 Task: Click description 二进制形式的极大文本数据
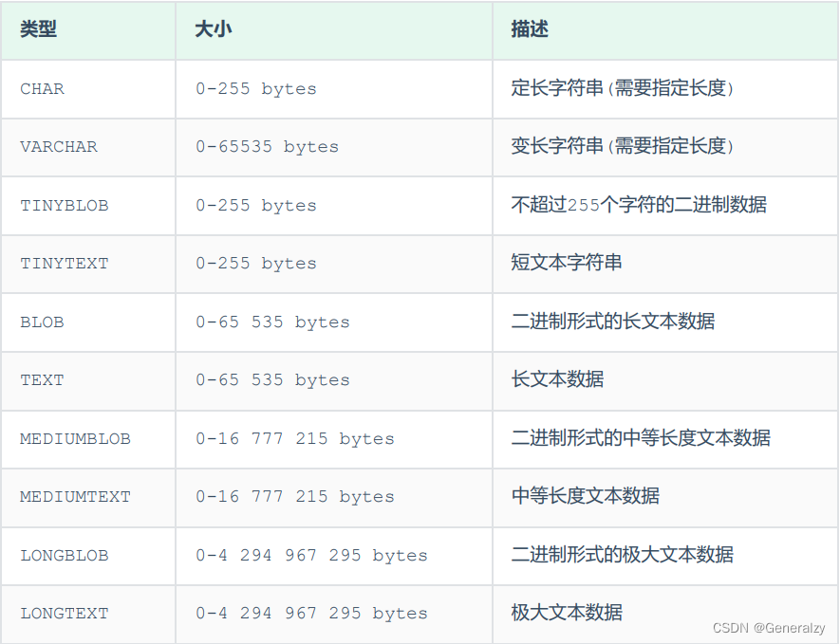click(622, 555)
